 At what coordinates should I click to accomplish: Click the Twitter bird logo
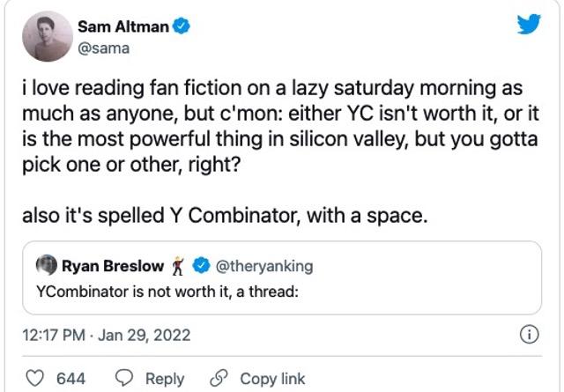coord(528,25)
